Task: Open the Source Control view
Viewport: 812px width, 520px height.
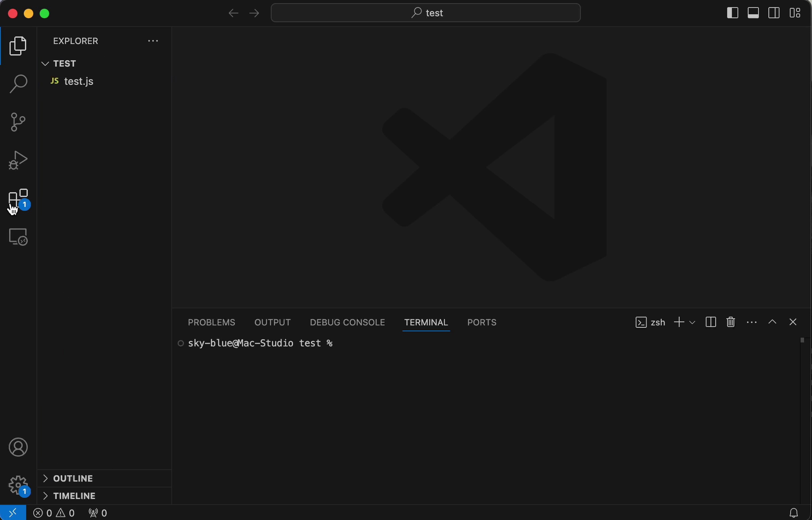Action: pyautogui.click(x=18, y=122)
